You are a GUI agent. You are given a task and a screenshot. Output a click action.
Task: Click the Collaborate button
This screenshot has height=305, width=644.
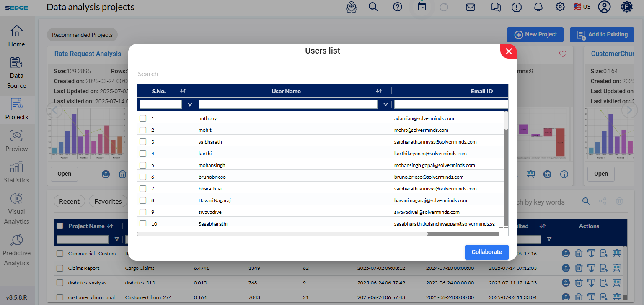[x=486, y=252]
